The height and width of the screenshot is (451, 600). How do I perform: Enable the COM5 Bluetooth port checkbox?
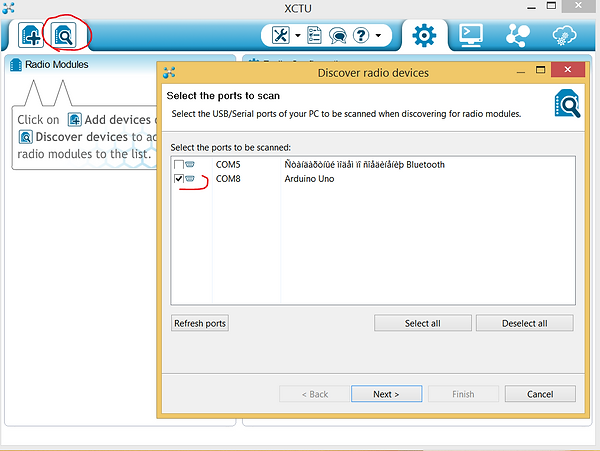click(x=178, y=165)
